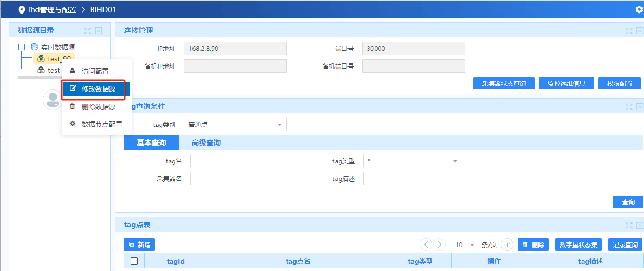644x271 pixels.
Task: Choose 修改数据源 from context menu
Action: 96,89
